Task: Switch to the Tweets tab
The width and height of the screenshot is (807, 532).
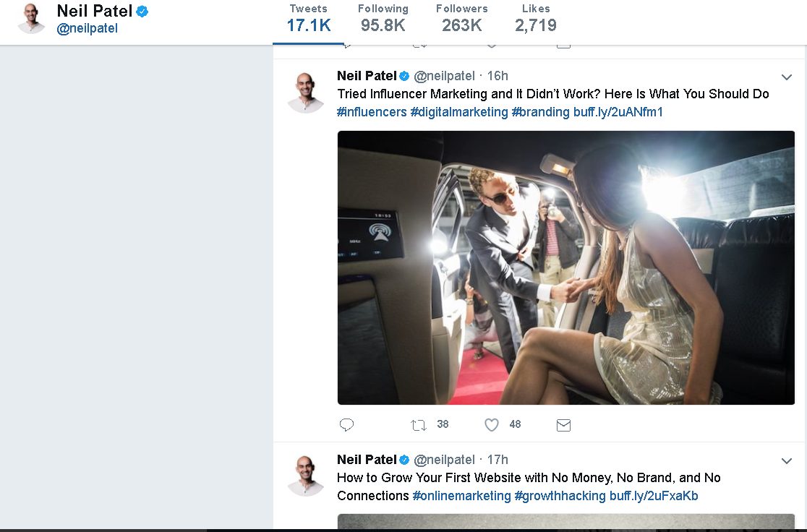Action: click(x=308, y=19)
